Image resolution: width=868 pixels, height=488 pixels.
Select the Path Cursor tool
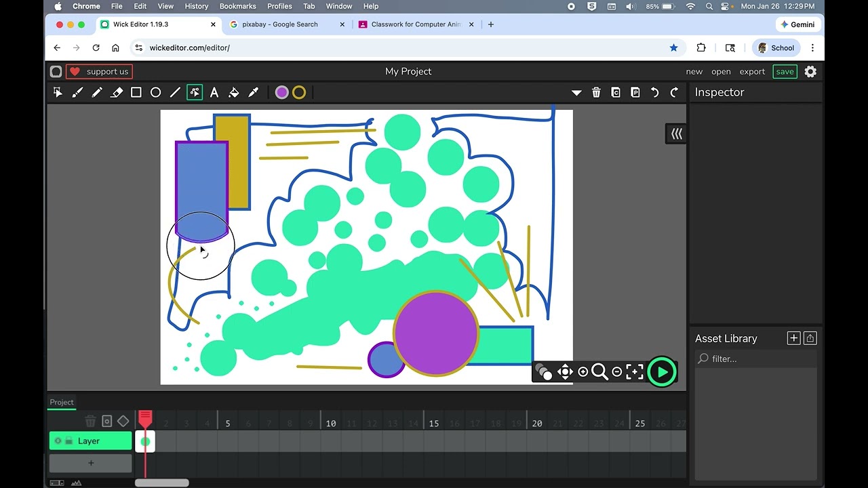[195, 92]
